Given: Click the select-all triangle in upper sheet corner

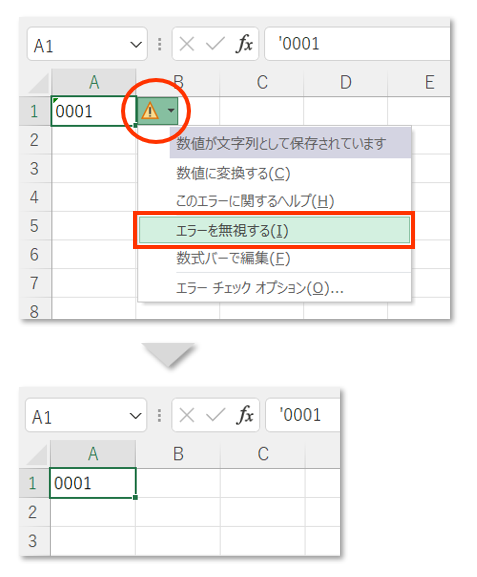Looking at the screenshot, I should click(x=38, y=84).
